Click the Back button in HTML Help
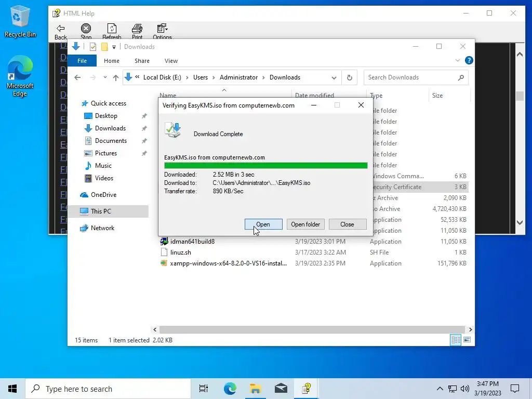 pyautogui.click(x=61, y=32)
